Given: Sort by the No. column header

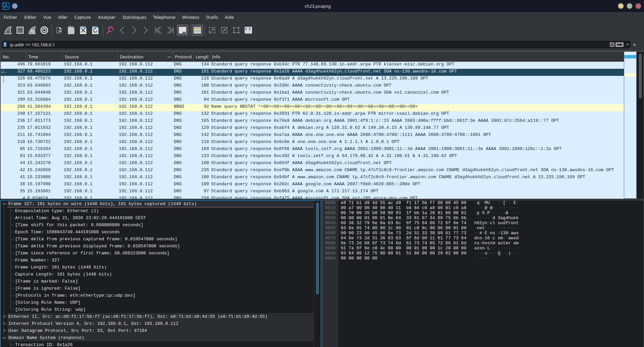Looking at the screenshot, I should [x=13, y=57].
